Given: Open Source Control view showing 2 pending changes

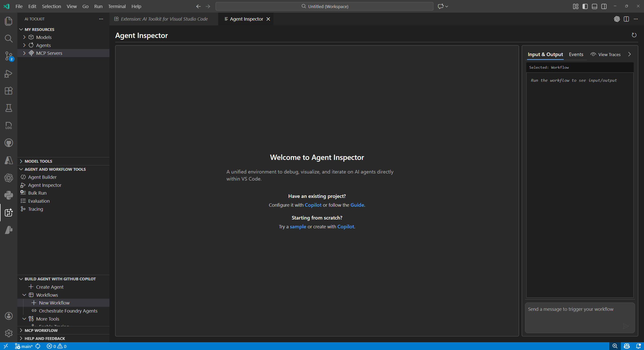Looking at the screenshot, I should (9, 56).
